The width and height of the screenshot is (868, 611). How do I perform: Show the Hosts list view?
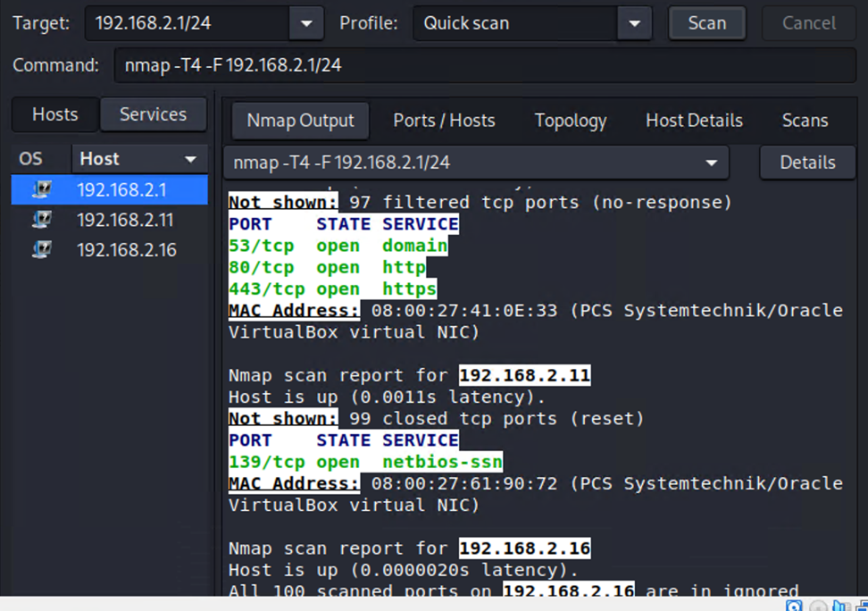pos(54,114)
